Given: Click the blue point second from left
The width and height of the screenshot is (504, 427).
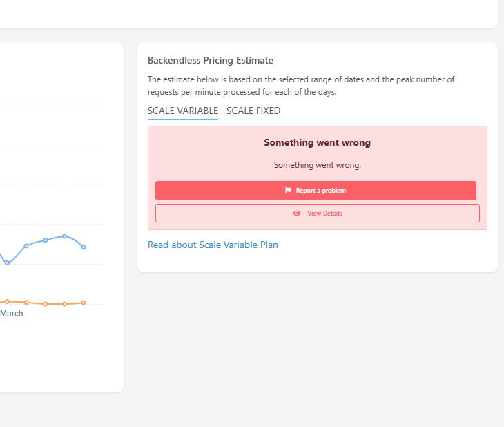Looking at the screenshot, I should tap(26, 245).
